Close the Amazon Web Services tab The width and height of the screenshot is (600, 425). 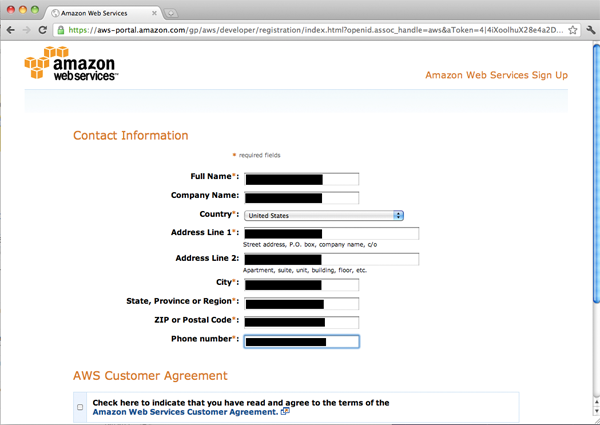click(x=154, y=13)
